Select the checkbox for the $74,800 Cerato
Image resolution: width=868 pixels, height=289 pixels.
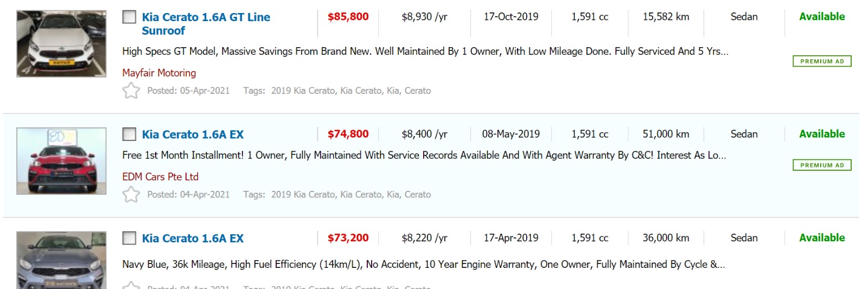129,134
